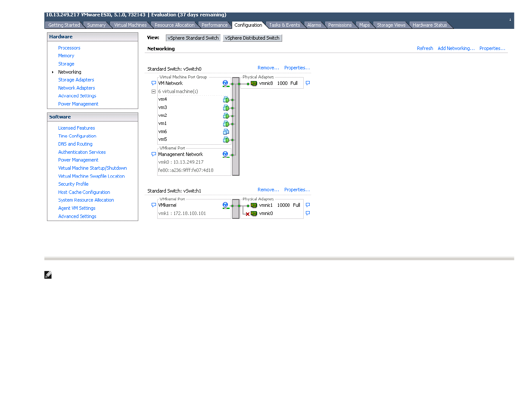Screen dimensions: 532x411
Task: Click the VM Network port group globe icon
Action: coord(226,83)
